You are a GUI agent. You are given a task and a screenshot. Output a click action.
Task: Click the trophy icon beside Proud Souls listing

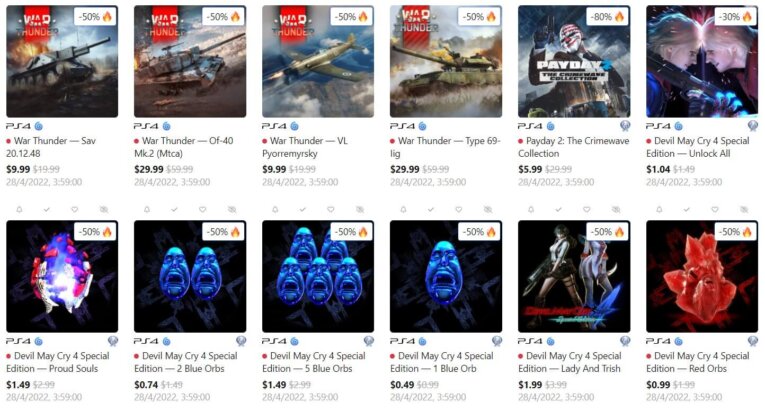(x=113, y=341)
